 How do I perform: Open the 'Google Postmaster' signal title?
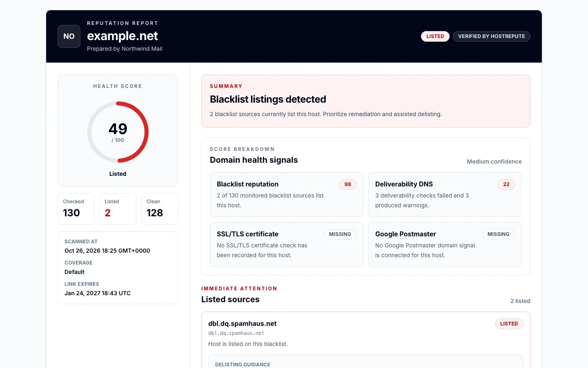(x=405, y=234)
